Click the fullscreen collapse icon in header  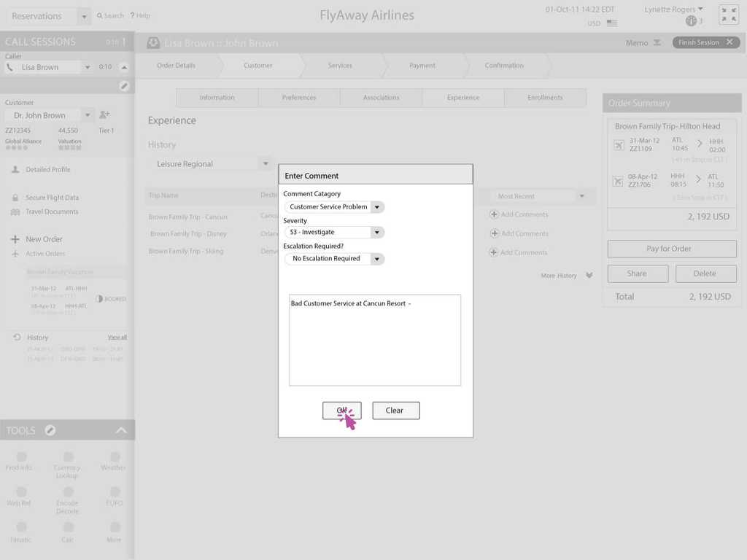tap(728, 15)
